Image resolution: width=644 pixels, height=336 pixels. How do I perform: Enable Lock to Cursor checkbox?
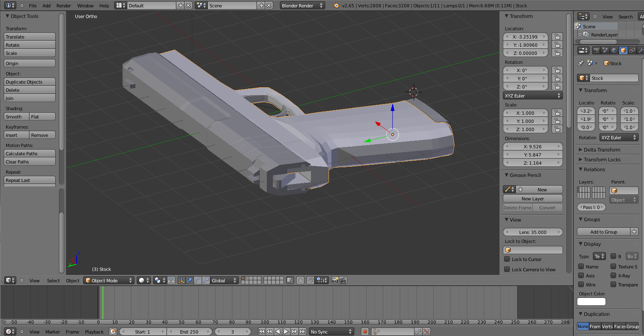[507, 259]
